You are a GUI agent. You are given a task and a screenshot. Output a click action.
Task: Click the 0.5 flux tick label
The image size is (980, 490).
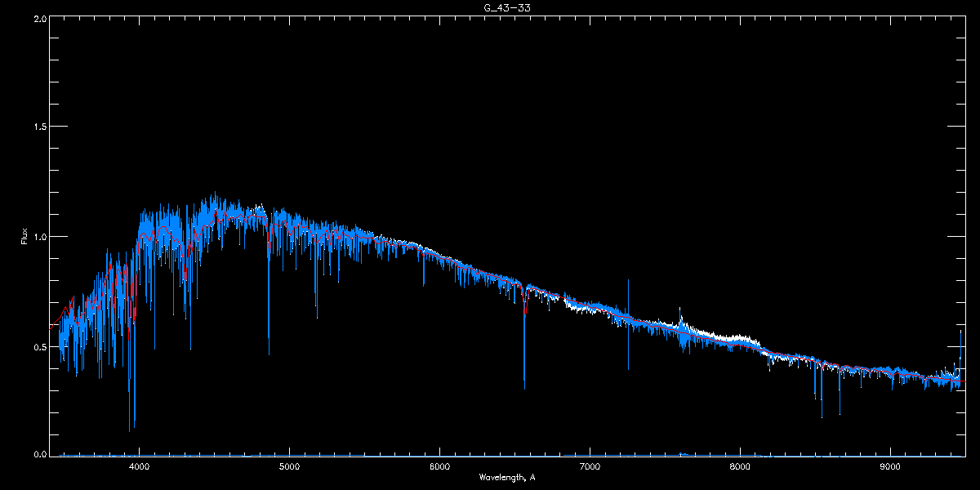(40, 346)
